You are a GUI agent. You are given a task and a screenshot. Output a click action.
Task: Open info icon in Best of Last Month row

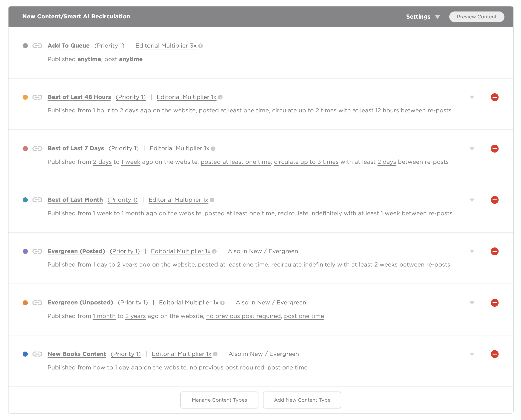point(212,200)
